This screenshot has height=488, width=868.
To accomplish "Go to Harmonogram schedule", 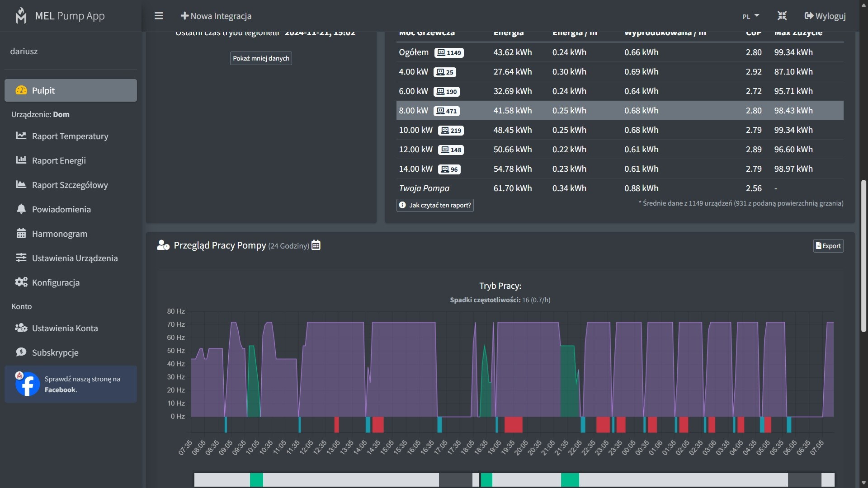I will [59, 234].
